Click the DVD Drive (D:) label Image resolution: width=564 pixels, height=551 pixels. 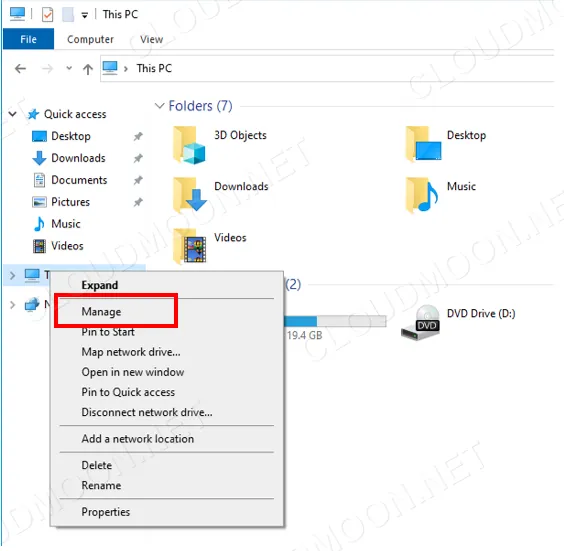point(481,314)
